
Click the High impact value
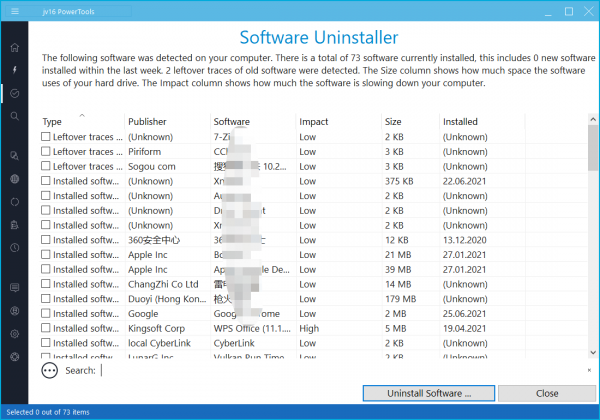[x=309, y=328]
